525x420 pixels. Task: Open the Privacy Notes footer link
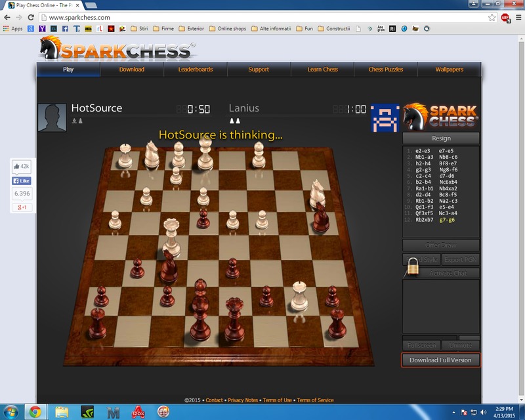[x=243, y=400]
